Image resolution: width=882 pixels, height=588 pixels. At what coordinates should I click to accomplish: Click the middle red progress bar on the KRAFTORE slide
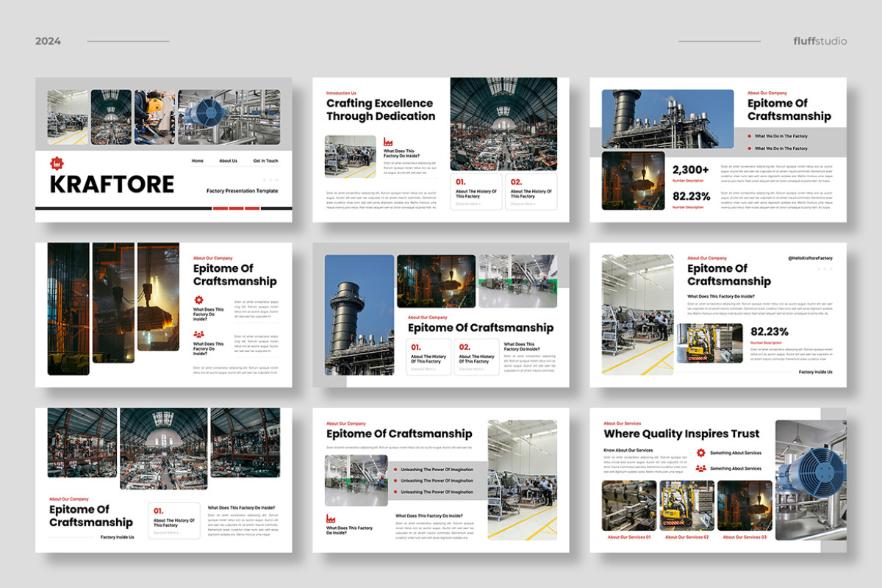pos(236,207)
